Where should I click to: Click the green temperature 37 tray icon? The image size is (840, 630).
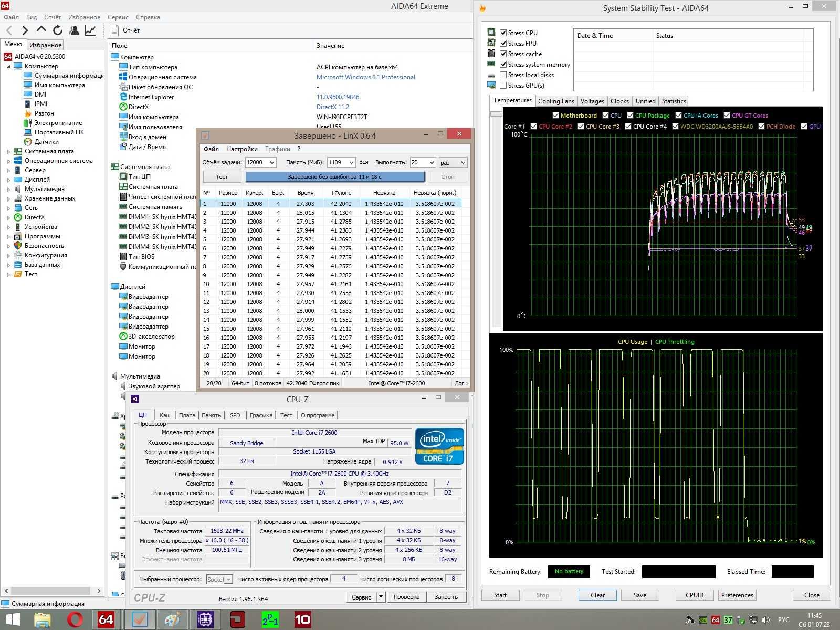click(728, 620)
